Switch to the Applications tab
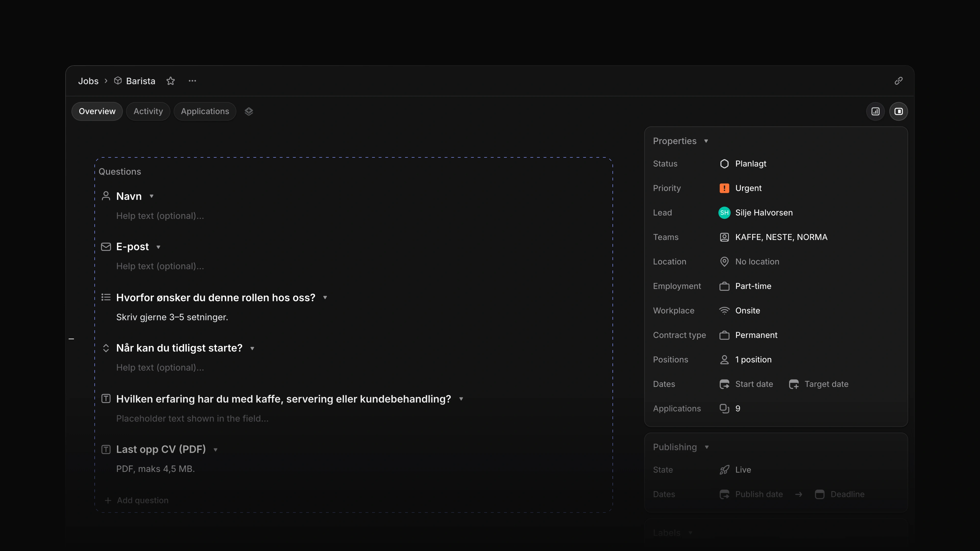Viewport: 980px width, 551px height. click(x=205, y=111)
